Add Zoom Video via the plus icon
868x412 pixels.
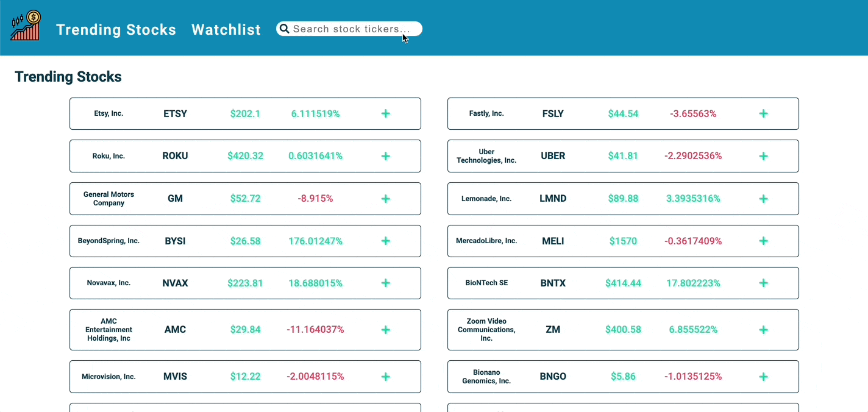763,330
